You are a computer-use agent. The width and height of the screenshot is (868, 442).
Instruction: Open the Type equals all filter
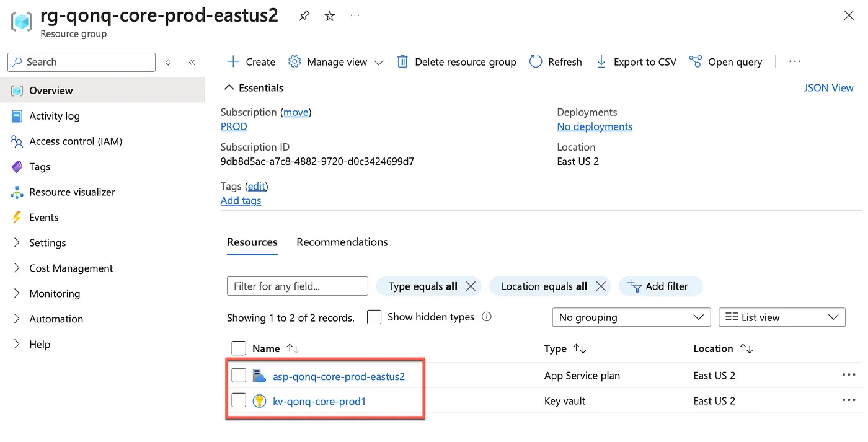tap(423, 286)
